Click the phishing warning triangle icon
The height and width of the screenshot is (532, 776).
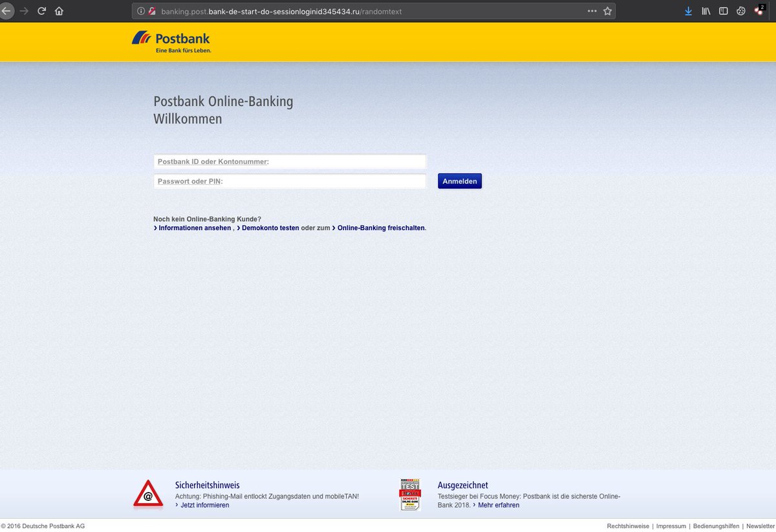(148, 495)
